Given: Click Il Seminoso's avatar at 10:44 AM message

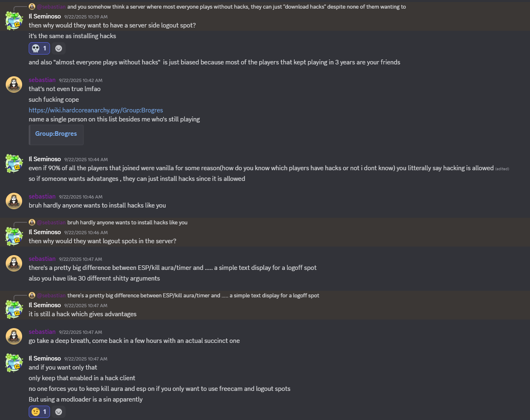Looking at the screenshot, I should tap(14, 163).
